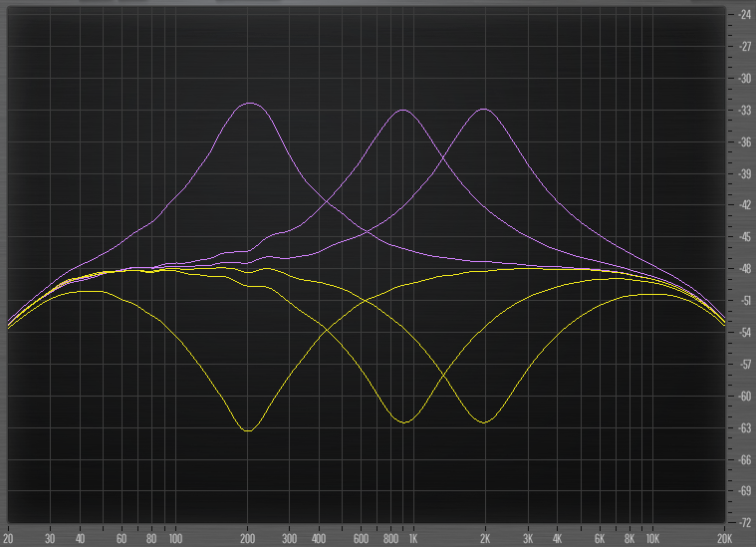This screenshot has width=756, height=547.
Task: Click the 4K frequency axis label
Action: tap(558, 539)
